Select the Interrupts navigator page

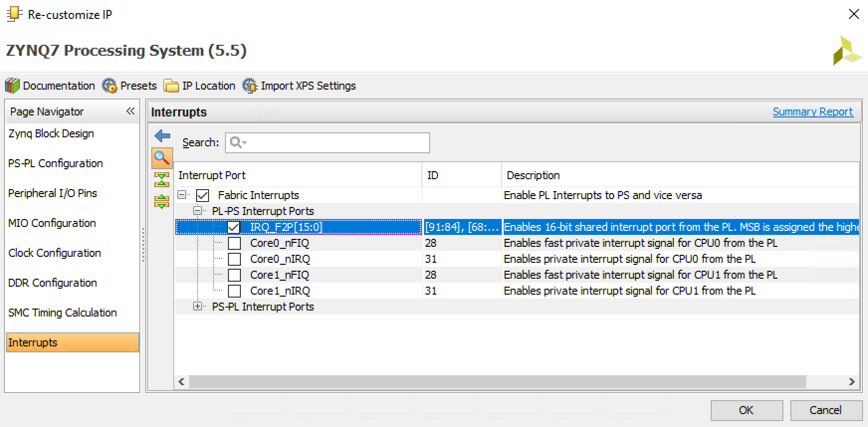(x=72, y=342)
